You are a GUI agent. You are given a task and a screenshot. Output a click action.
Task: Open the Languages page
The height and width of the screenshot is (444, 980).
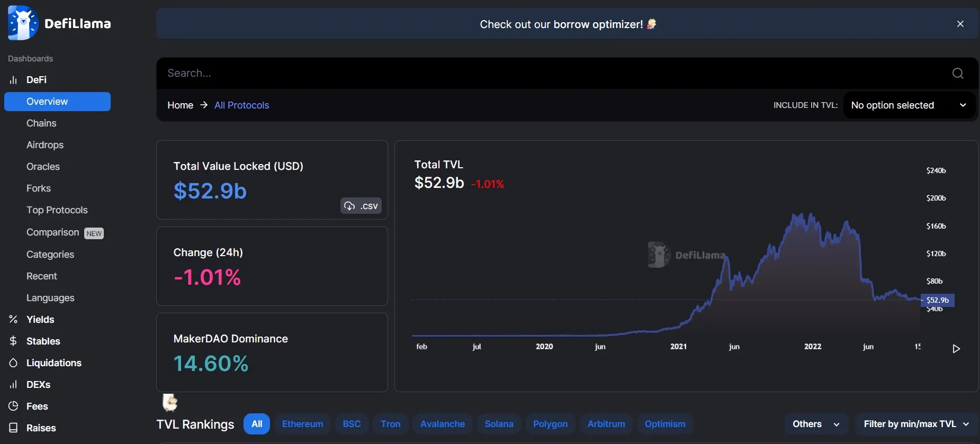50,298
